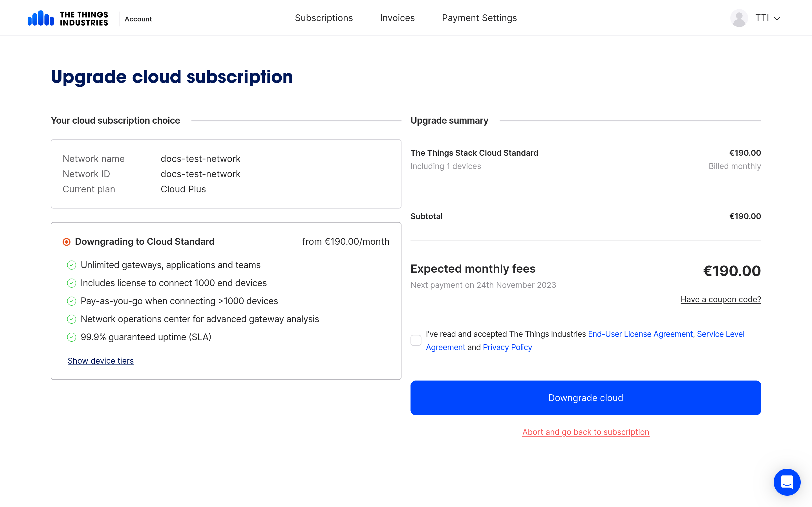Click green checkmark beside Unlimited gateways

coord(71,265)
